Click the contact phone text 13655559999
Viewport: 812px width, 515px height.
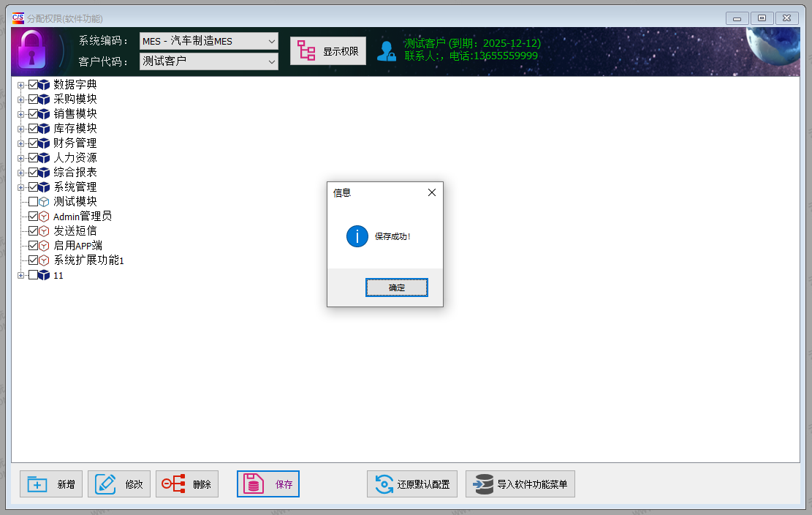click(x=506, y=56)
